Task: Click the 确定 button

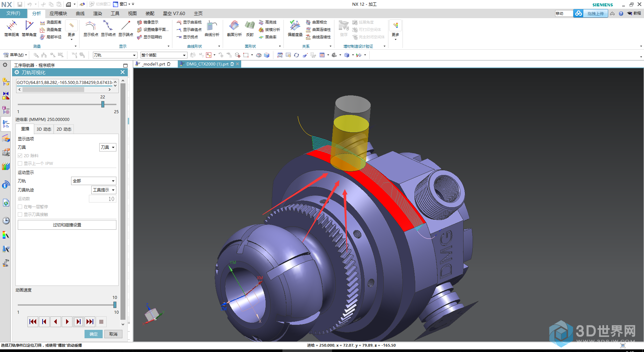Action: 94,334
